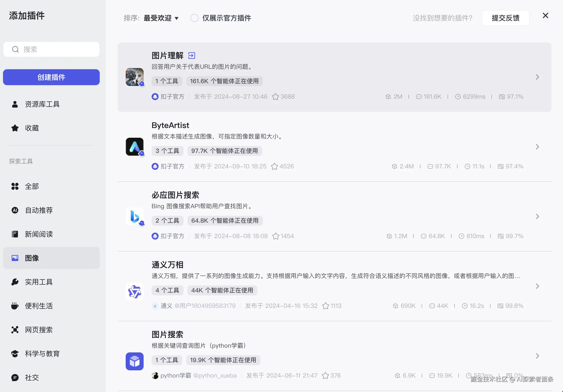Image resolution: width=563 pixels, height=392 pixels.
Task: Open the 最受欢迎 sort dropdown
Action: pos(161,18)
